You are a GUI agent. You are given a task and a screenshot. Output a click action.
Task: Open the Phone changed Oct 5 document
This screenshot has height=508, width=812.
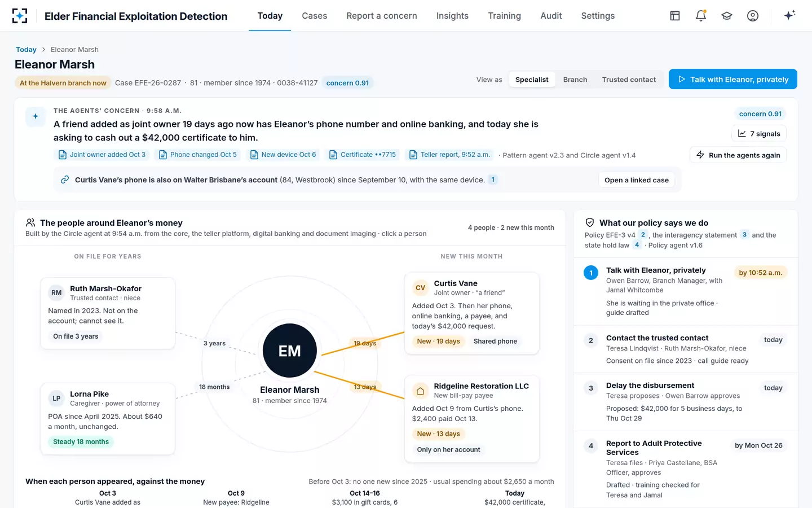point(198,155)
